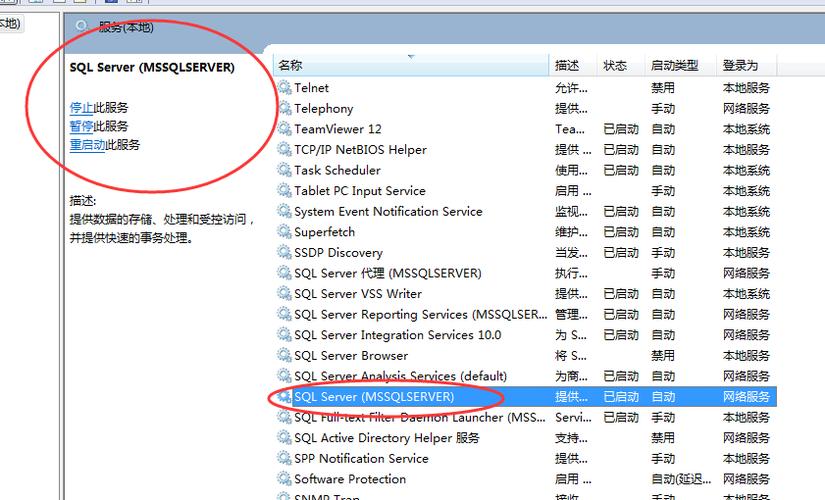
Task: Sort by the 状态 column header
Action: click(x=620, y=65)
